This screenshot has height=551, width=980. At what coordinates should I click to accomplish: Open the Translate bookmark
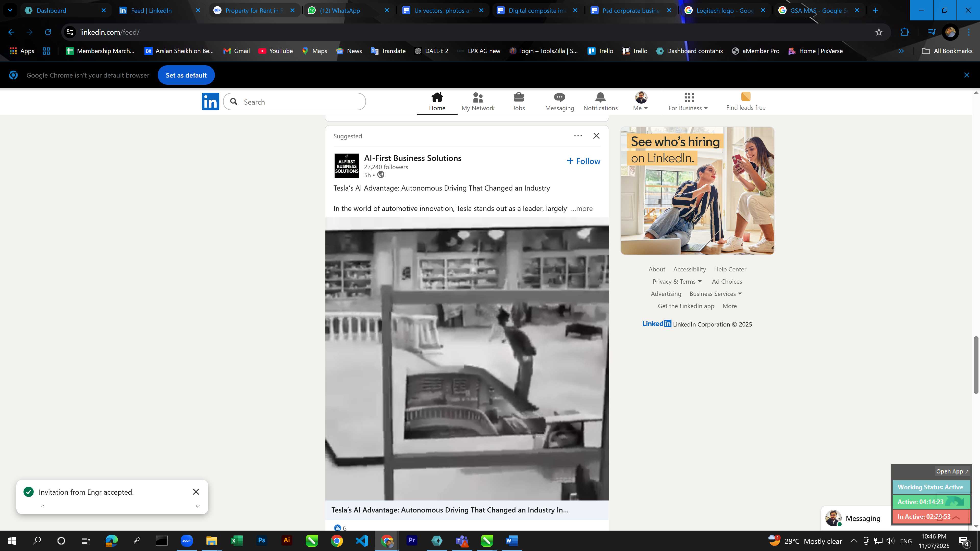(388, 51)
